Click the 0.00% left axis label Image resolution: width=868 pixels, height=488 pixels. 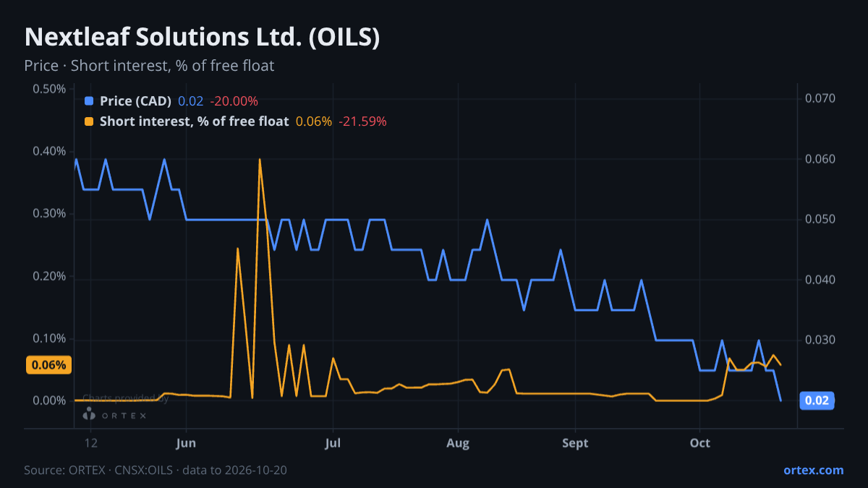point(49,401)
